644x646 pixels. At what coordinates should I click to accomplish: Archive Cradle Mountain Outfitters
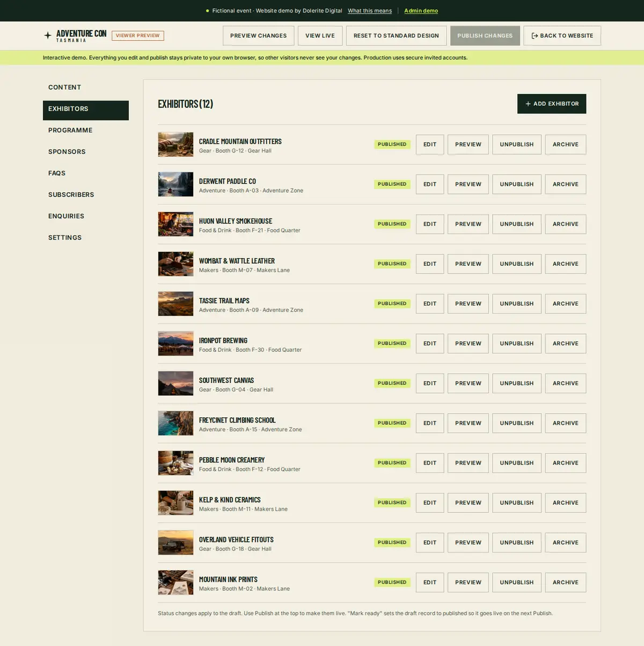[566, 144]
